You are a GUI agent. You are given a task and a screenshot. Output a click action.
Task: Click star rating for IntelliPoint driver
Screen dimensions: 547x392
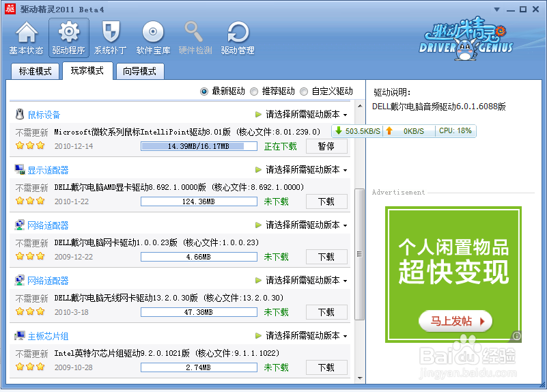[30, 145]
